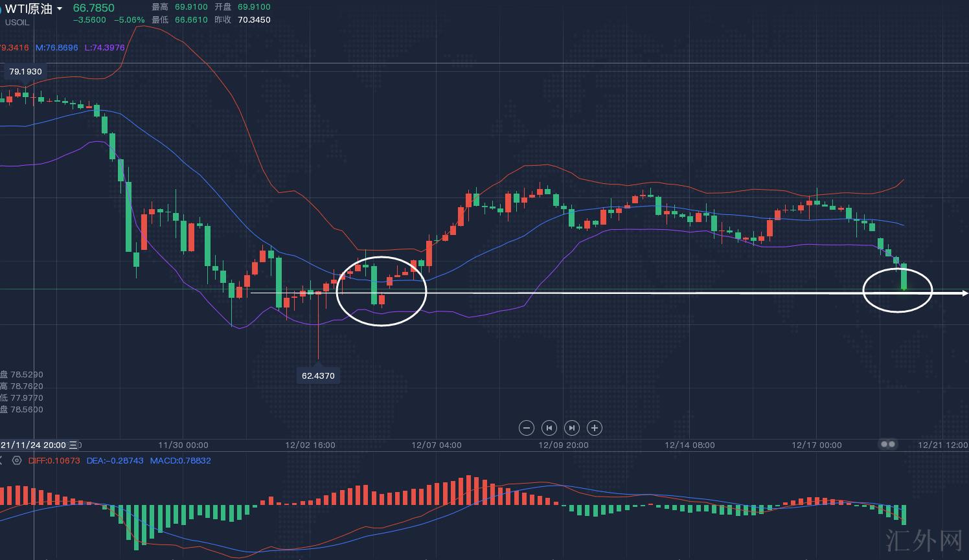The height and width of the screenshot is (560, 969).
Task: Click the DEA:-0.28743 indicator label
Action: point(115,461)
